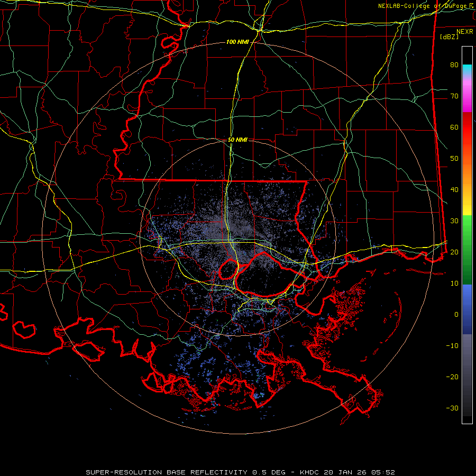Viewport: 476px width, 476px height.
Task: Click the 100 NMI range ring label
Action: [x=237, y=42]
